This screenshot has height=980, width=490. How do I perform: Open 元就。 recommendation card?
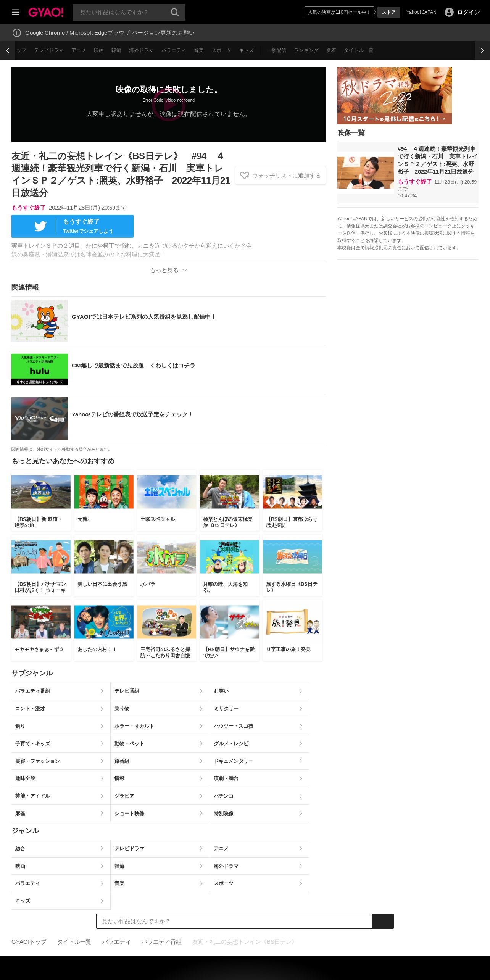(x=104, y=500)
